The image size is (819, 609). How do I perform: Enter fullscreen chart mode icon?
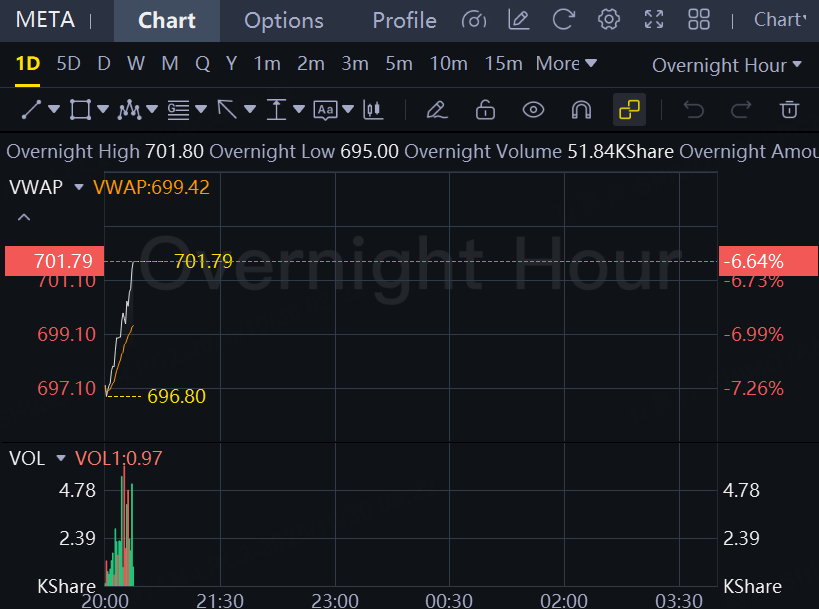654,20
